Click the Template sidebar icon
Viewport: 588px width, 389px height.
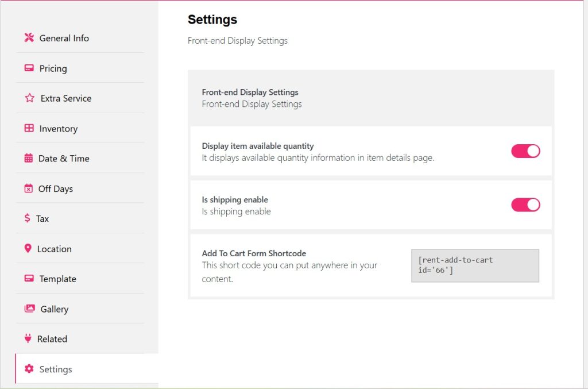(x=29, y=279)
